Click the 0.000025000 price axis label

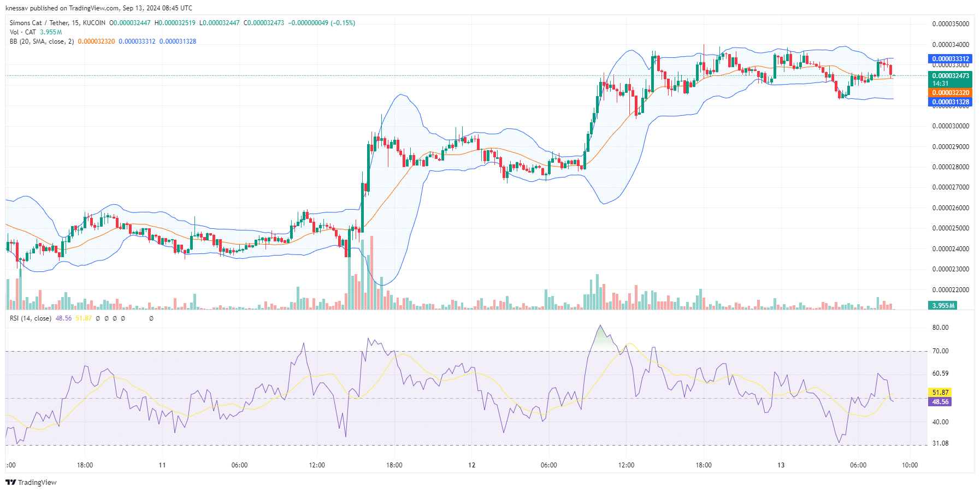(951, 228)
